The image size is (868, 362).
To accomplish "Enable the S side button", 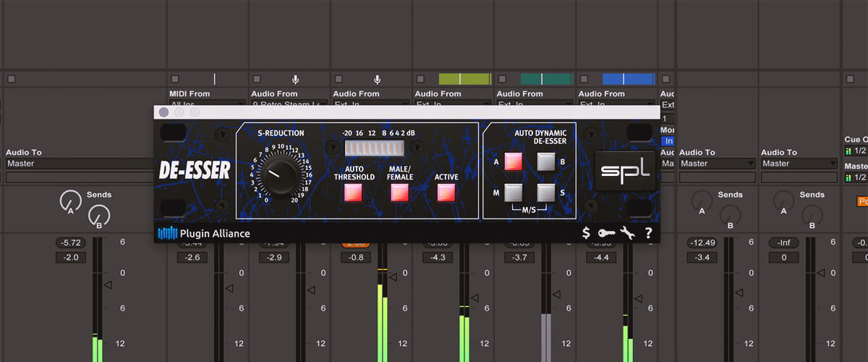I will 546,193.
